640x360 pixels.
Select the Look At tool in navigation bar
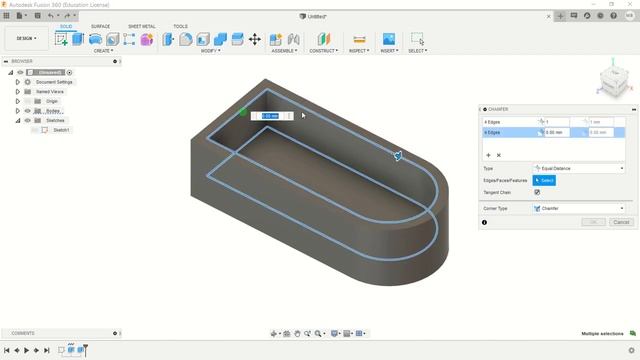pos(287,333)
